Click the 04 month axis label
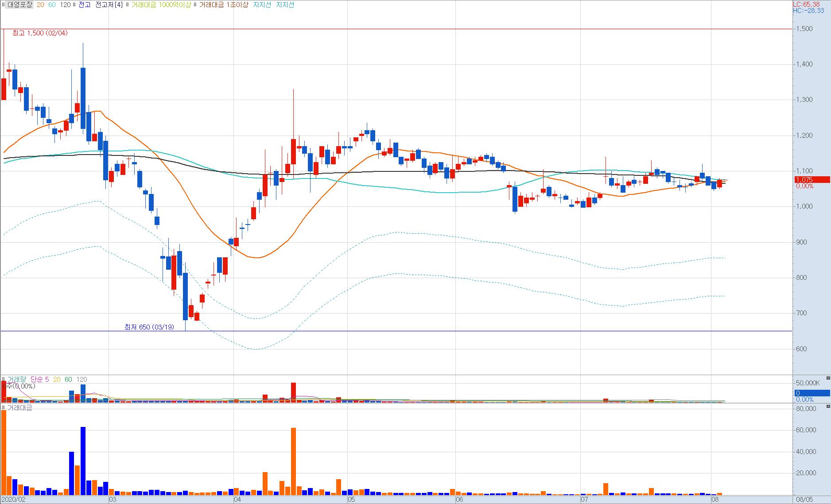This screenshot has width=831, height=504. coord(237,500)
